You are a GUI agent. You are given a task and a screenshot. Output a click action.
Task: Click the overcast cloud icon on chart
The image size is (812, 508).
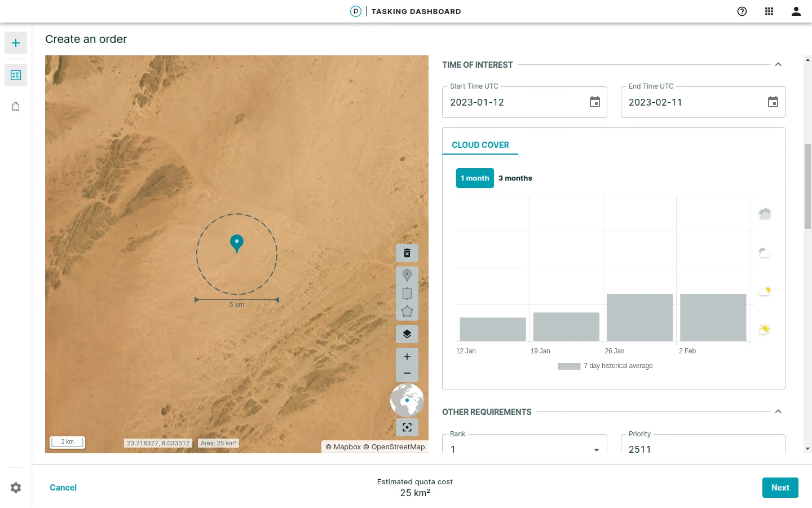(765, 213)
